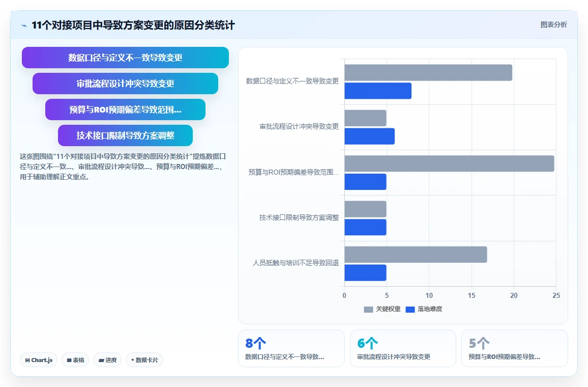Viewport: 588px width, 387px height.
Task: Toggle the 关键权重 legend swatch
Action: pyautogui.click(x=368, y=309)
